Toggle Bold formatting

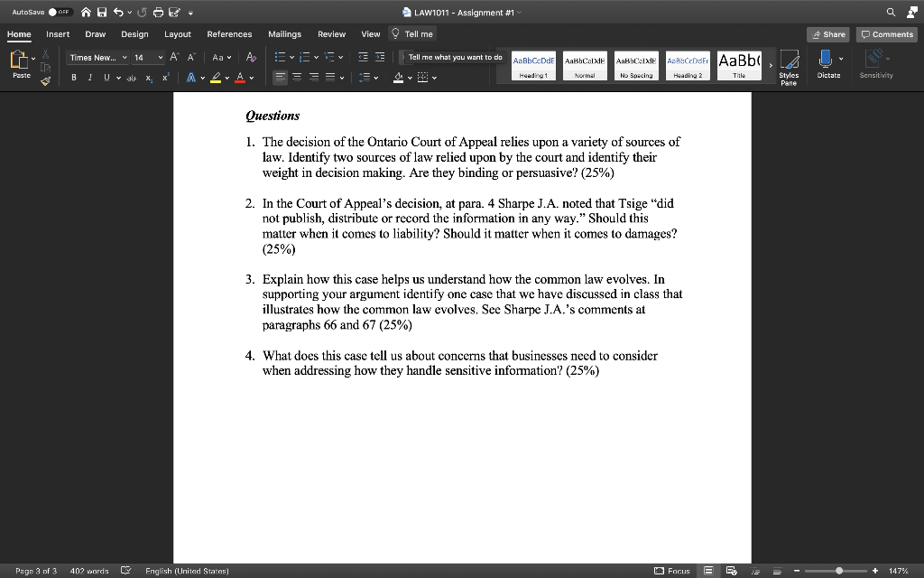74,78
